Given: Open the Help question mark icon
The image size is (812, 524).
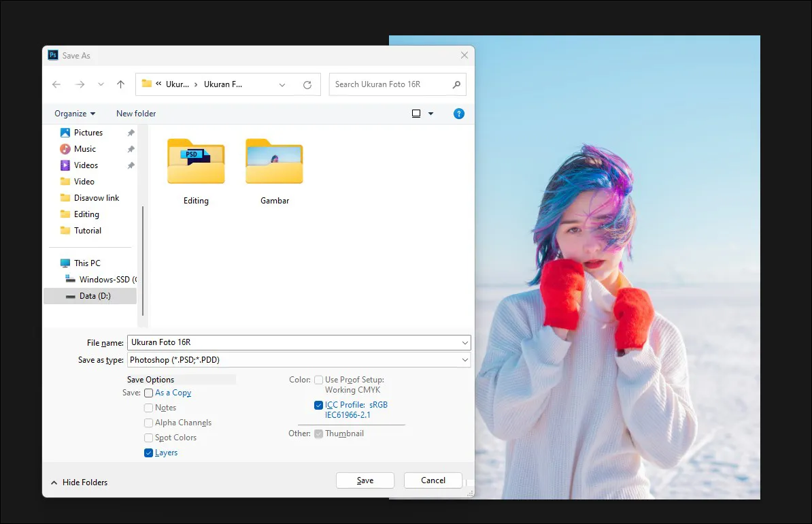Looking at the screenshot, I should tap(459, 114).
